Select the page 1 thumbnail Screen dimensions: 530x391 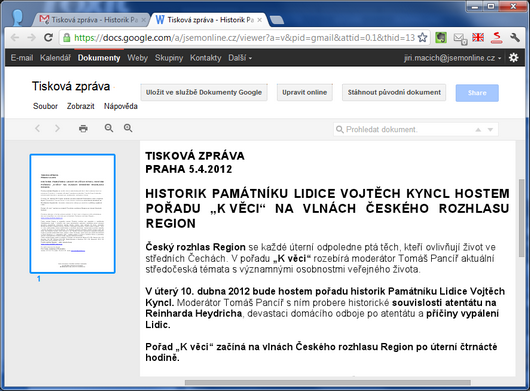point(72,214)
